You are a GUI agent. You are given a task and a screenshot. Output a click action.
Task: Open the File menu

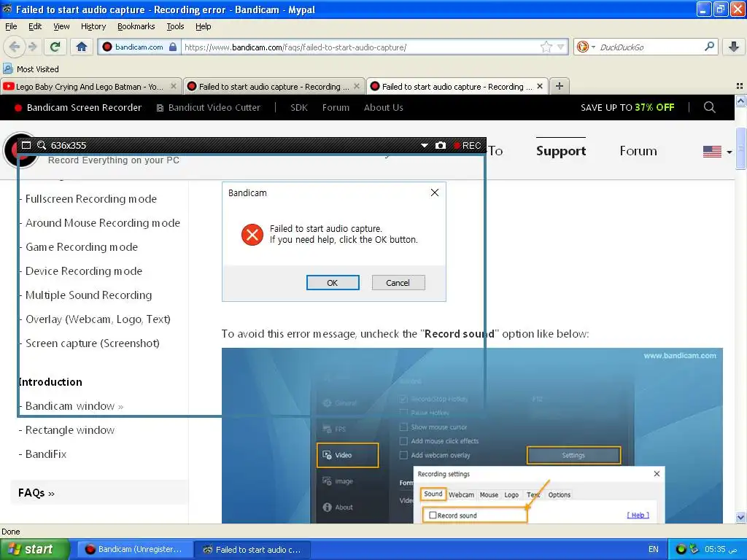(11, 26)
